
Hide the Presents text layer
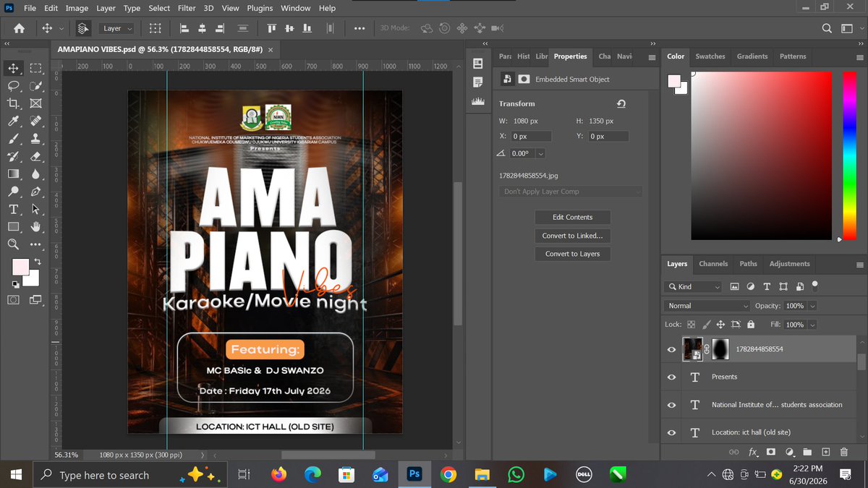tap(671, 377)
